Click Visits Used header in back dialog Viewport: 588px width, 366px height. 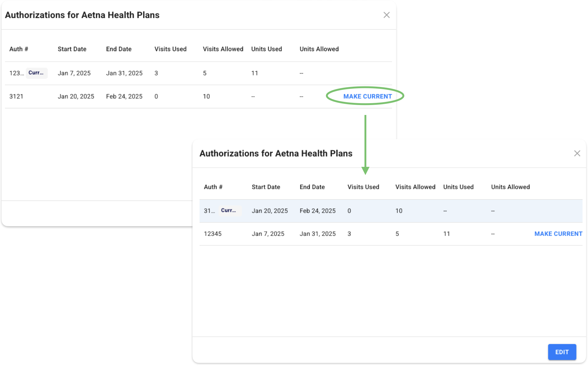(170, 49)
